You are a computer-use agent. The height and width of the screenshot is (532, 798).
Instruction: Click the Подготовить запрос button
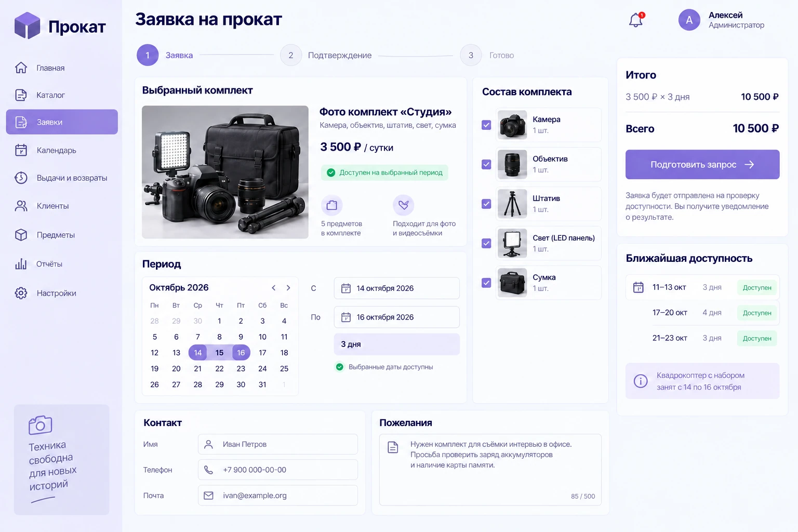click(x=702, y=165)
